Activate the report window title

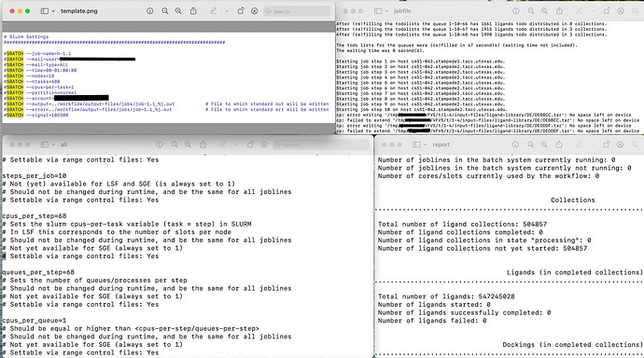(441, 145)
